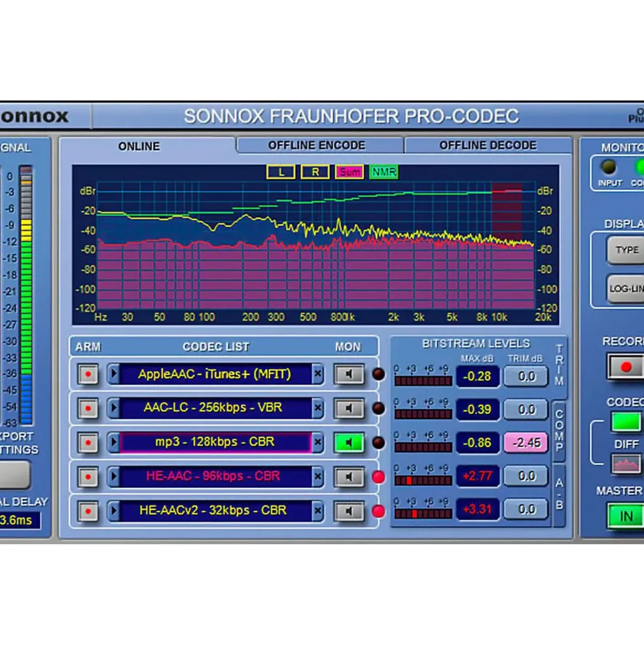The height and width of the screenshot is (645, 644).
Task: Switch to the OFFLINE DECODE tab
Action: pos(488,145)
